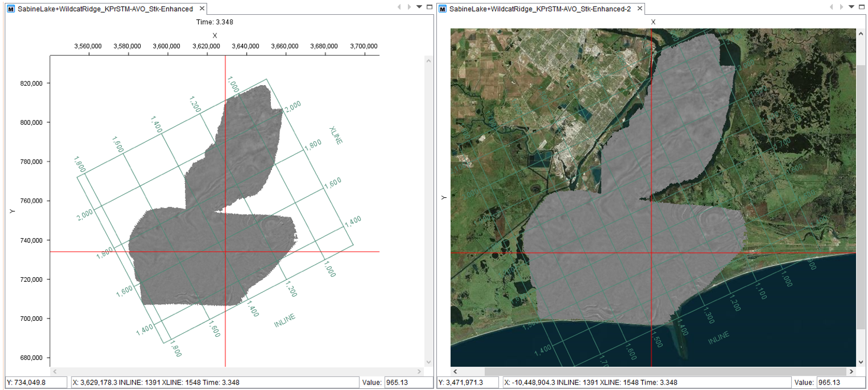The width and height of the screenshot is (868, 390).
Task: Click up arrow of satellite view vertical scrollbar
Action: (861, 34)
